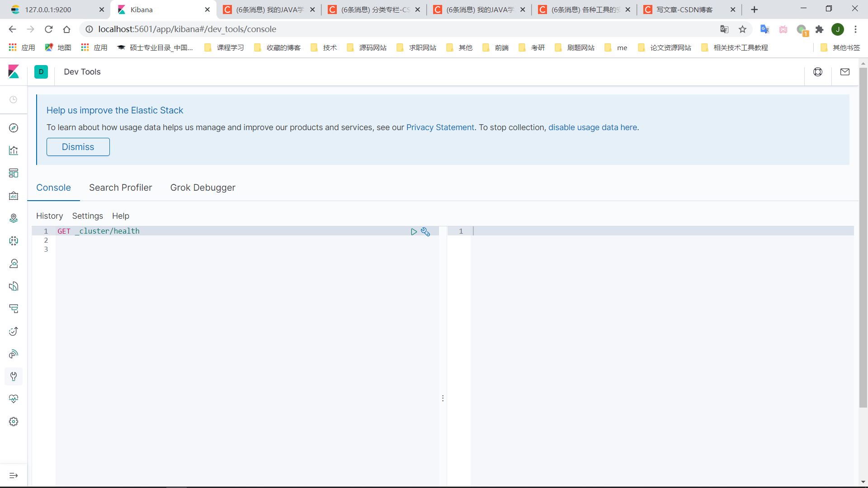Open Visualize chart icon in sidebar
This screenshot has height=488, width=868.
coord(14,150)
